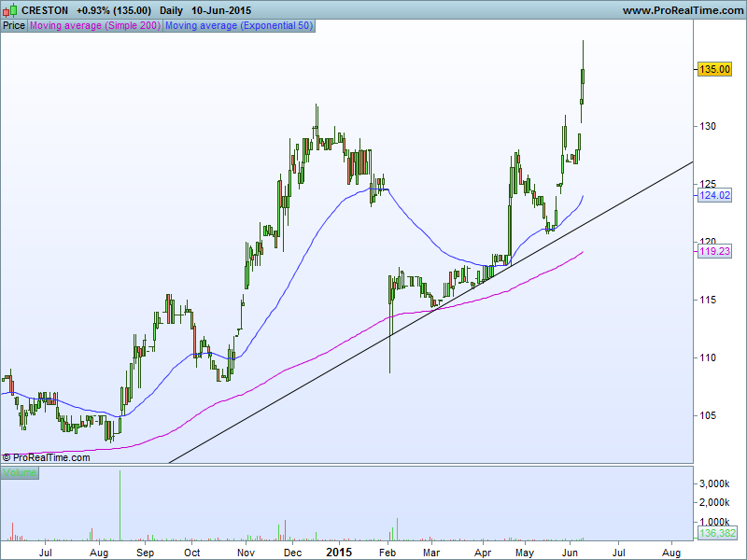Click the Volume panel label

(x=20, y=473)
